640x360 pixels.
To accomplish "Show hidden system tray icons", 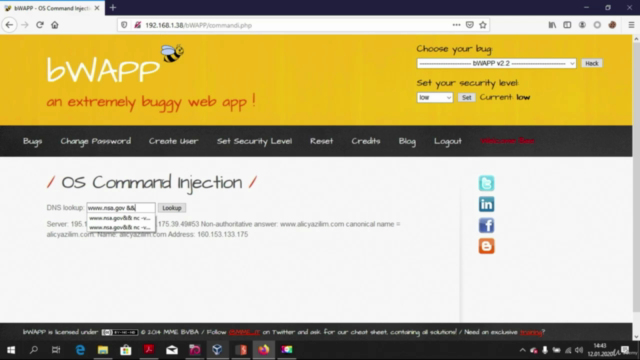I will [522, 350].
